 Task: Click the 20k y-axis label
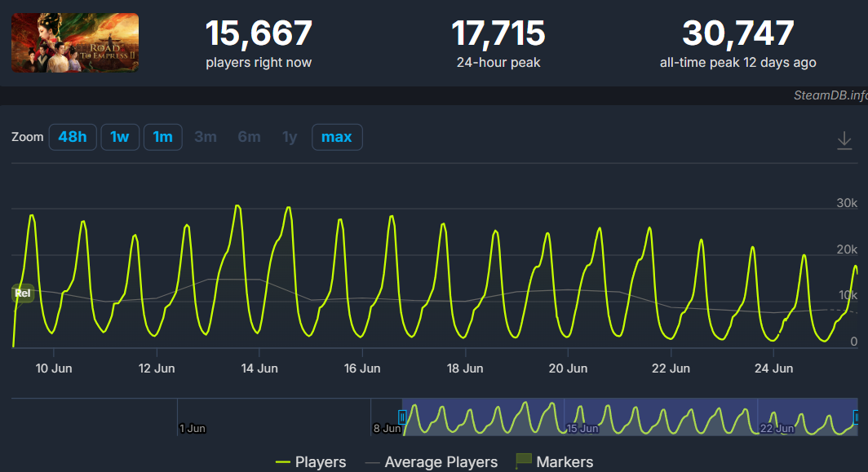(847, 249)
